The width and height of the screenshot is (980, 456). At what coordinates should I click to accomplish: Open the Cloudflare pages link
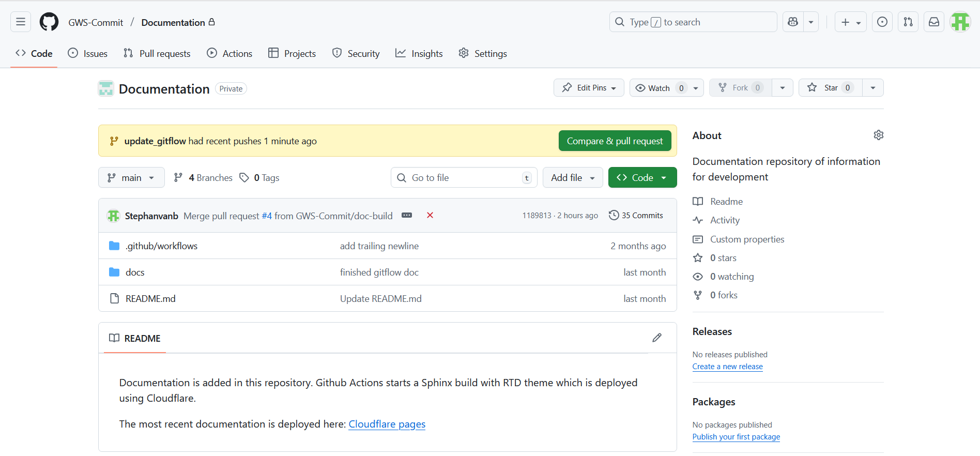pos(387,424)
